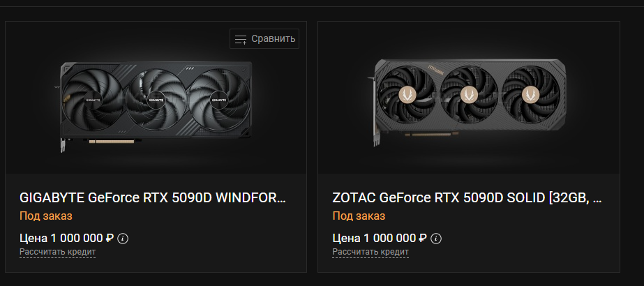
Task: Click the ruble symbol in the GIGABYTE price
Action: click(x=110, y=238)
